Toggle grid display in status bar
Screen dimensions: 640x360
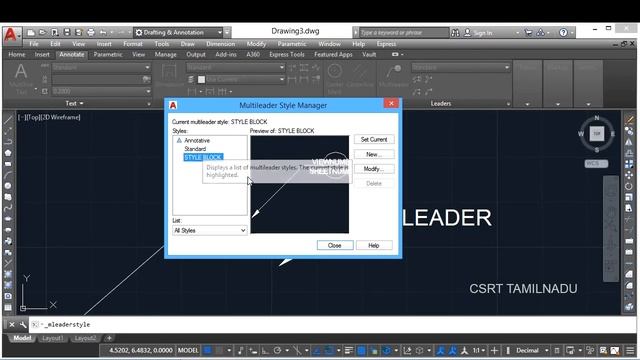[x=208, y=350]
